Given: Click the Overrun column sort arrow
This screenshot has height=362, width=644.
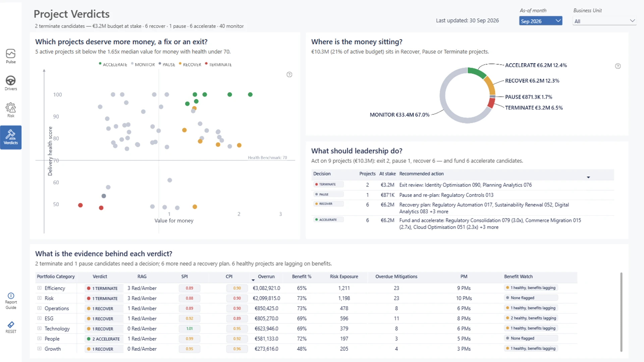Looking at the screenshot, I should (x=253, y=280).
